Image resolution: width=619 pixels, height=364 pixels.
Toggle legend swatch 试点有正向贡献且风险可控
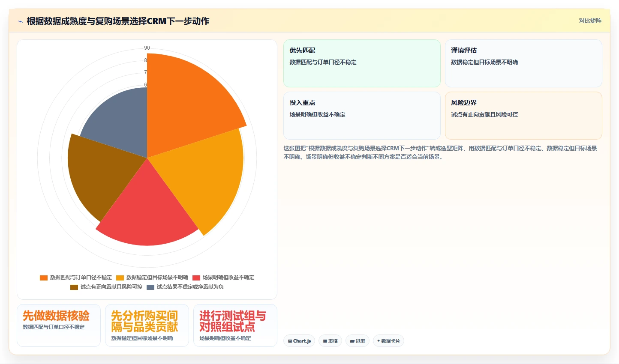[74, 287]
